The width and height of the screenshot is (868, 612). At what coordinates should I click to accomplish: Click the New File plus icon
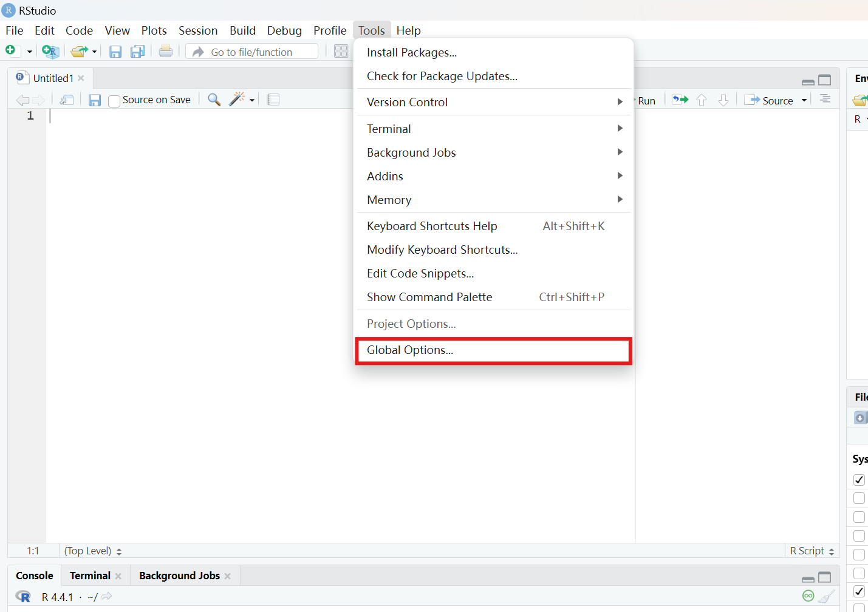[11, 51]
